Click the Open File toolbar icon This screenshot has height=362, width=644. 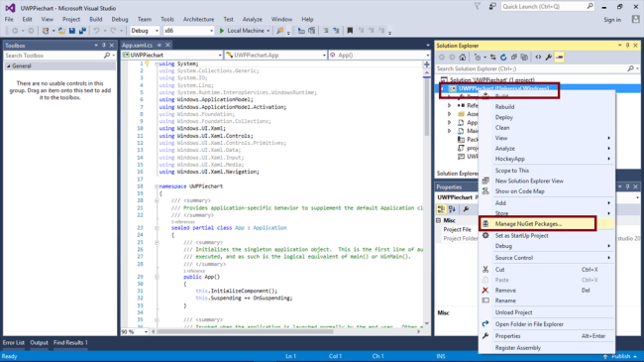pos(61,31)
